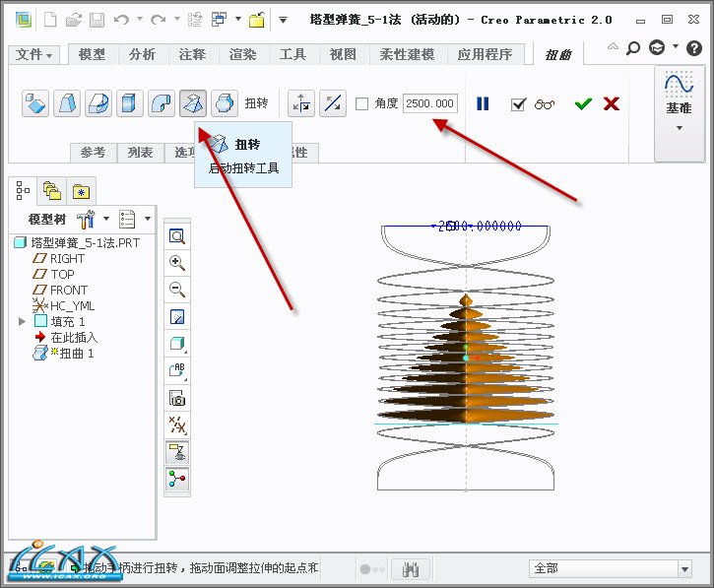Click the Refit zoom-to-fit icon
Viewport: 714px width, 588px height.
[178, 236]
